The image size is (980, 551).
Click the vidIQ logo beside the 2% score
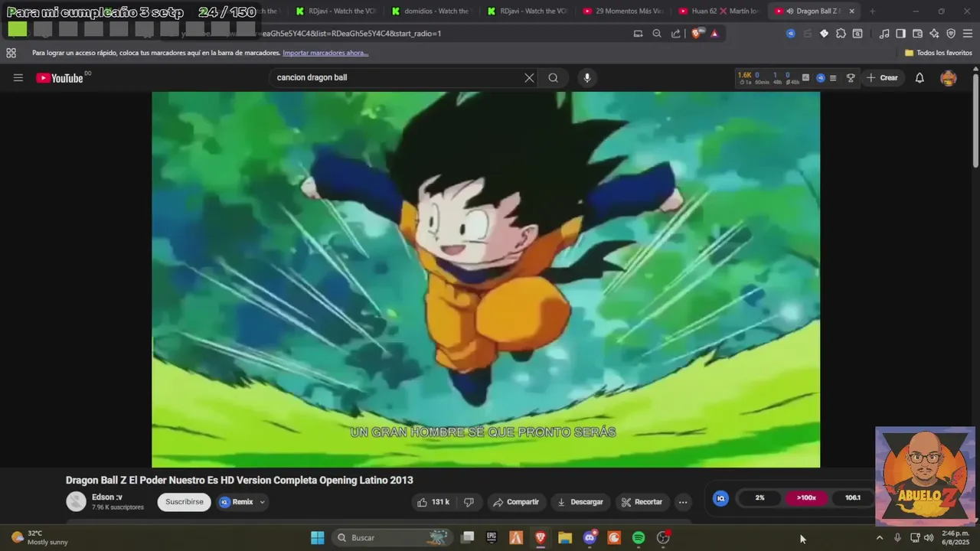(x=720, y=498)
